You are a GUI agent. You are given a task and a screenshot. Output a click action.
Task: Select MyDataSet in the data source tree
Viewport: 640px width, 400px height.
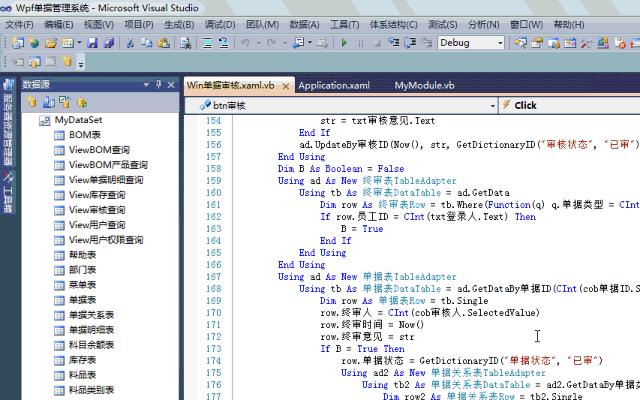(78, 120)
